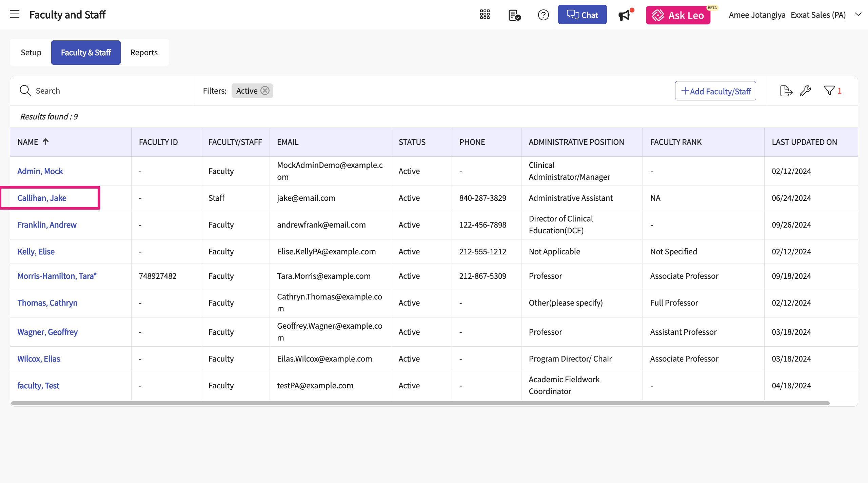
Task: Click the horizontal table scrollbar
Action: pos(420,403)
